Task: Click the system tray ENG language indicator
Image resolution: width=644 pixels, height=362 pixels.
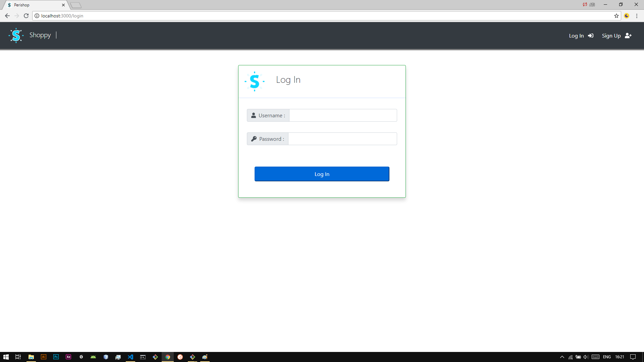Action: click(608, 357)
